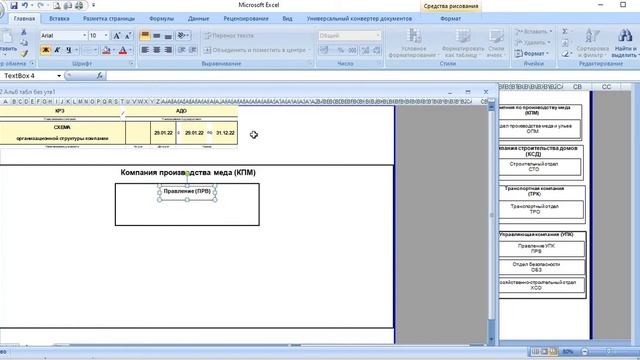
Task: Click the Отдел безопасности ОБЗ box
Action: [x=541, y=267]
